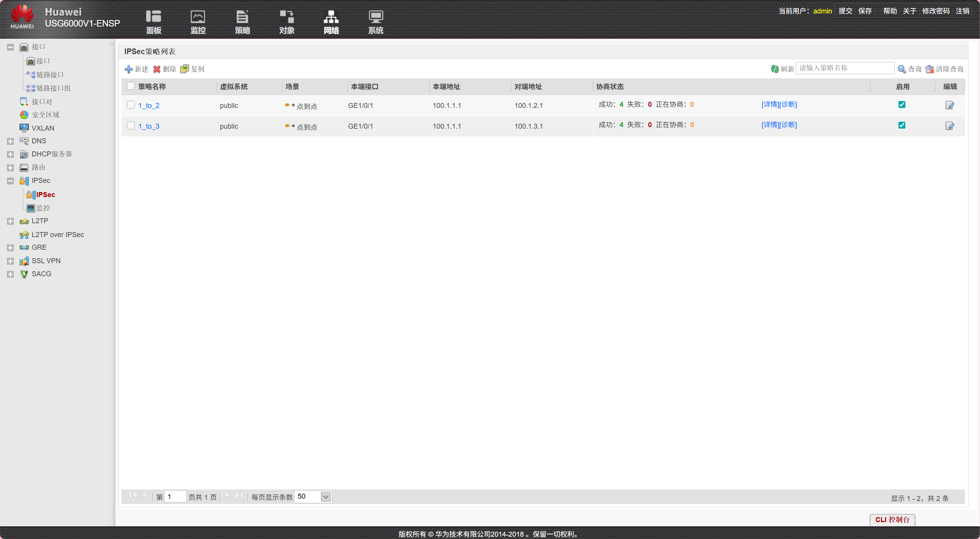Open the CLI 控制台 console button
This screenshot has height=539, width=980.
892,519
